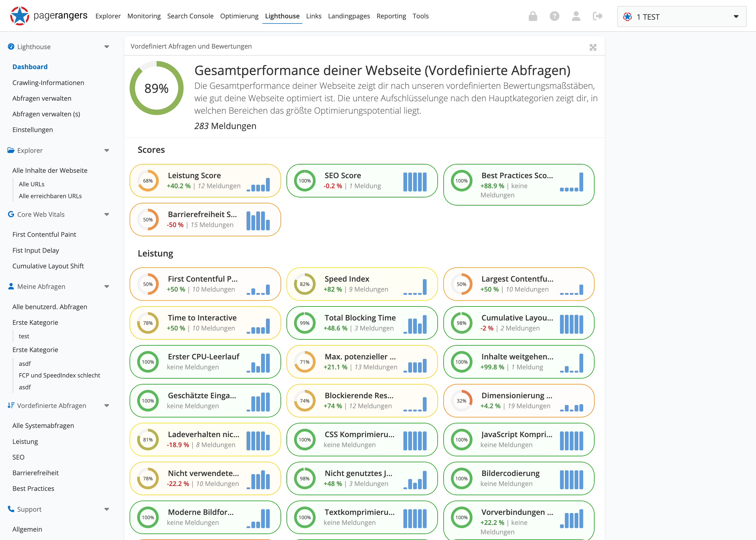Open the 1 TEST workspace dropdown
756x540 pixels.
[681, 16]
